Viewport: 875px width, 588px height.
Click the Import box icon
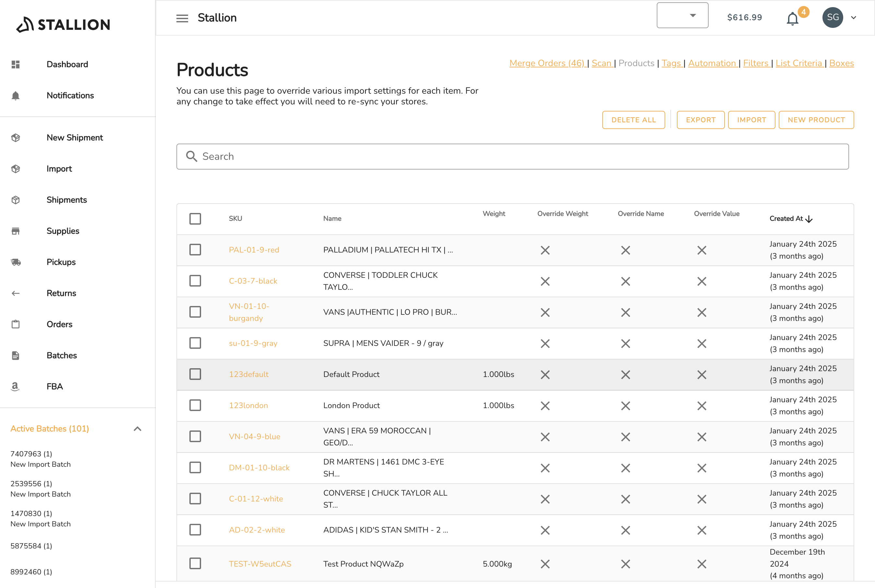click(15, 169)
